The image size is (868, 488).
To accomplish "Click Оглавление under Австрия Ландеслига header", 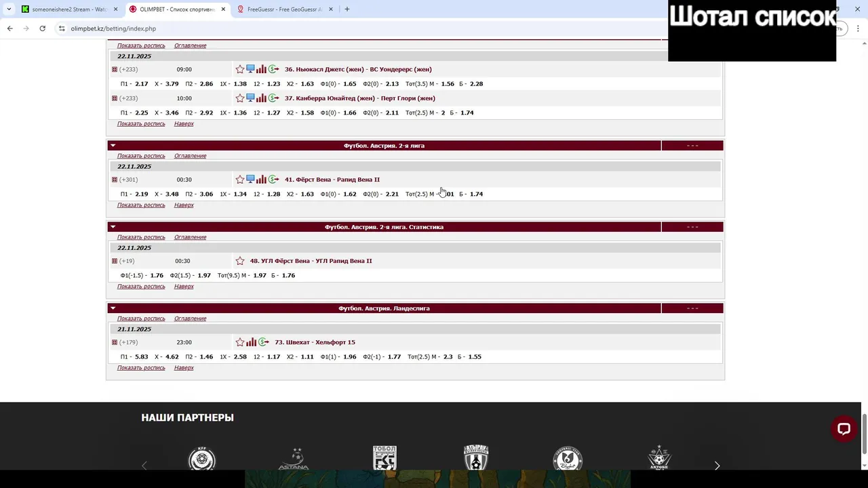I will [190, 319].
